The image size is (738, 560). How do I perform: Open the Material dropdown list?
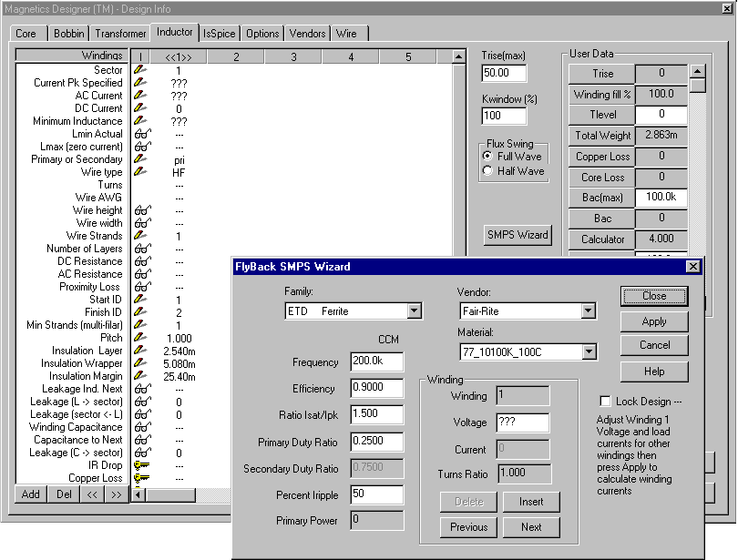point(589,351)
